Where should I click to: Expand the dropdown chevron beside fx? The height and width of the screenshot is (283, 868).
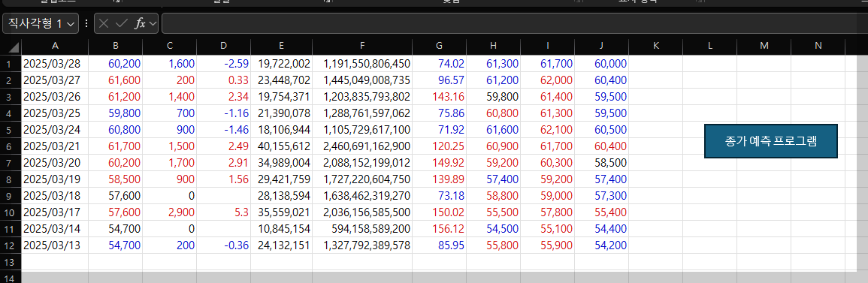pos(153,24)
